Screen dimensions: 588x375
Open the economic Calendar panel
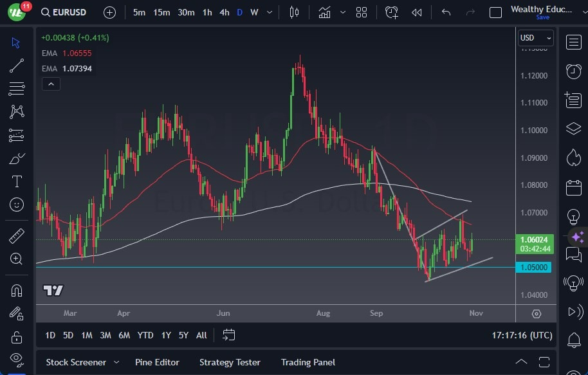tap(573, 186)
